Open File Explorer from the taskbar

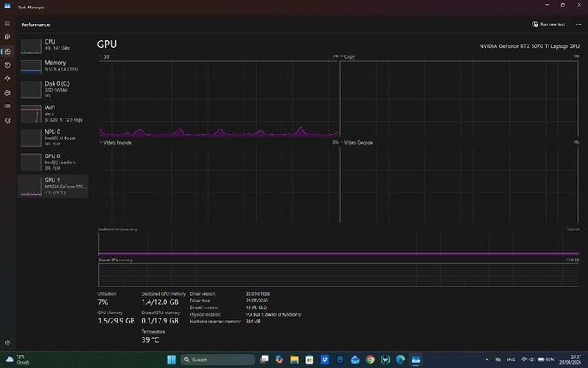pyautogui.click(x=294, y=360)
